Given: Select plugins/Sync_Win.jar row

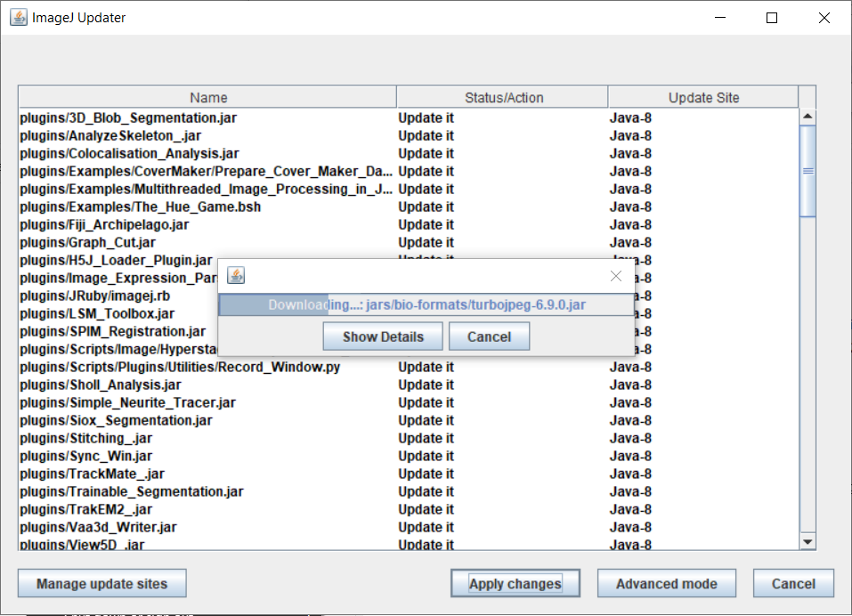Looking at the screenshot, I should click(x=409, y=457).
